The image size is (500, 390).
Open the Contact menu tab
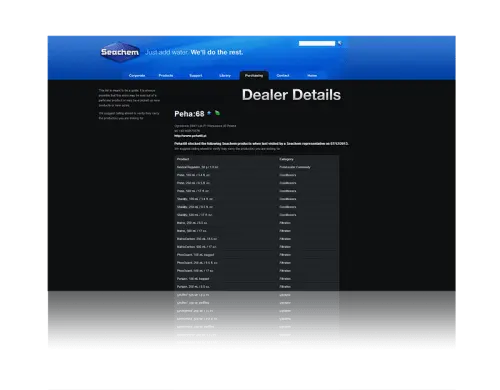pyautogui.click(x=283, y=76)
